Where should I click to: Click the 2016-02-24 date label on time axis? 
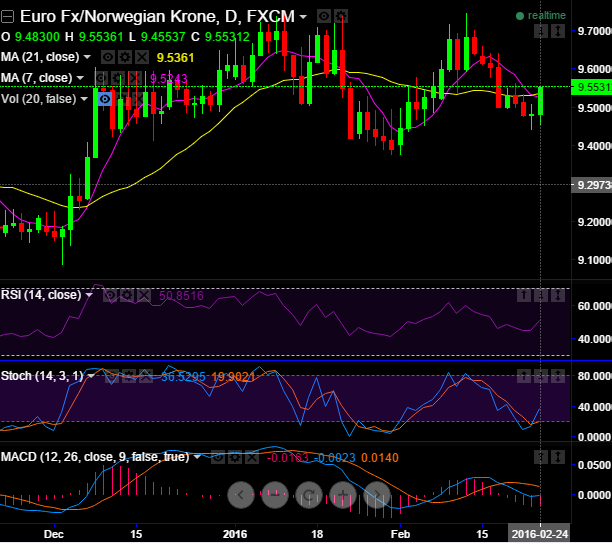540,534
